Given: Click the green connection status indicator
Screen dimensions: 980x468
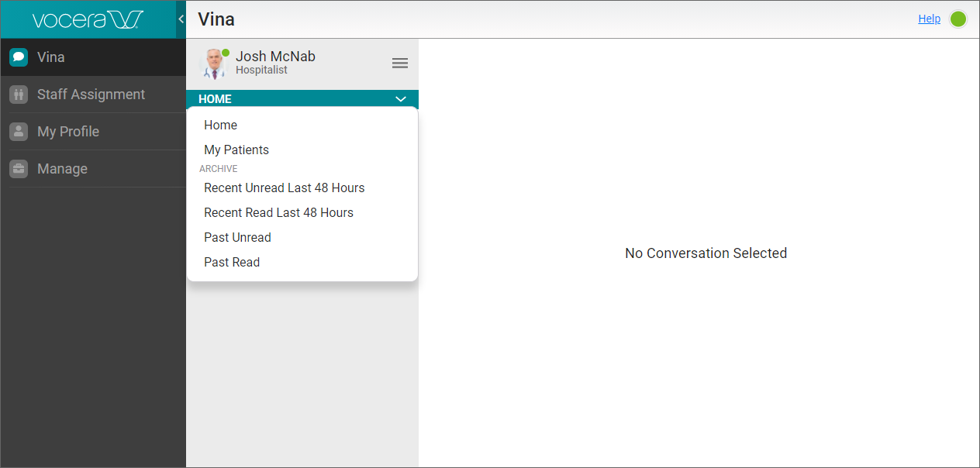Looking at the screenshot, I should pyautogui.click(x=958, y=19).
